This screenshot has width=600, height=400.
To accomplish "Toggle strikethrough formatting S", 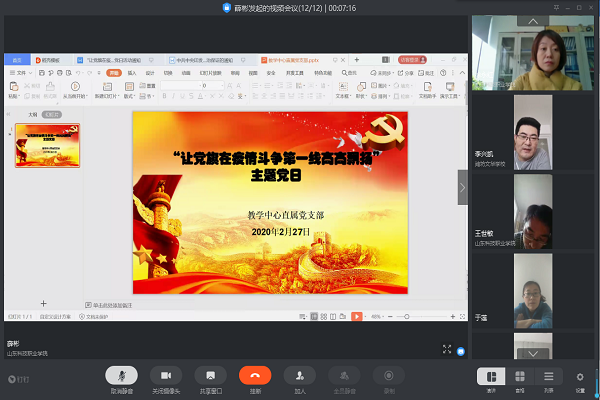I will [191, 96].
